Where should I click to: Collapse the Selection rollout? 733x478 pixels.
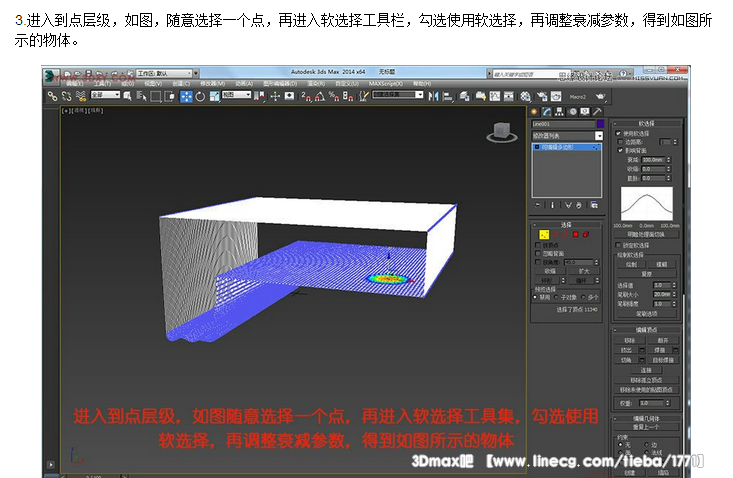(x=567, y=224)
